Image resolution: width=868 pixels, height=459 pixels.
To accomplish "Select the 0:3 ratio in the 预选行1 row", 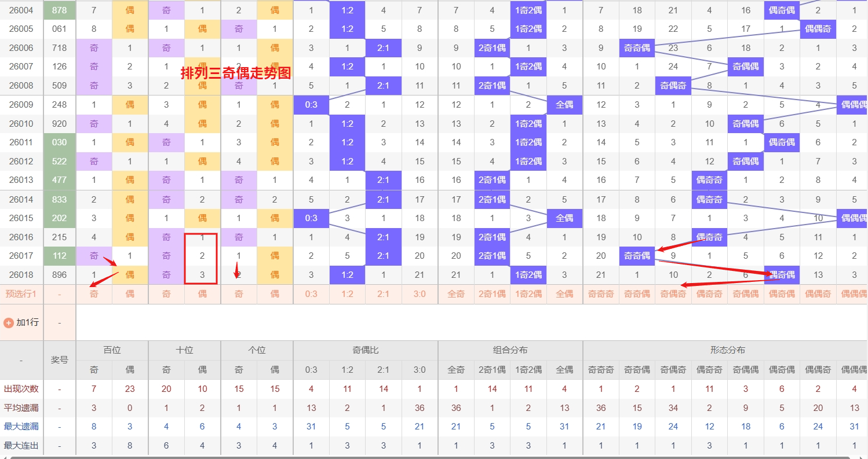I will 311,294.
